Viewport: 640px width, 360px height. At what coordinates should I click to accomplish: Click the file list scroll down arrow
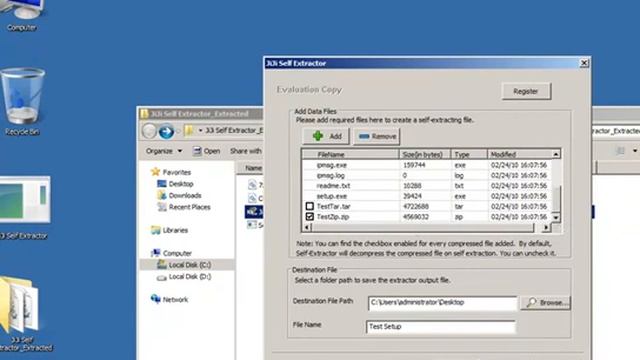[556, 218]
